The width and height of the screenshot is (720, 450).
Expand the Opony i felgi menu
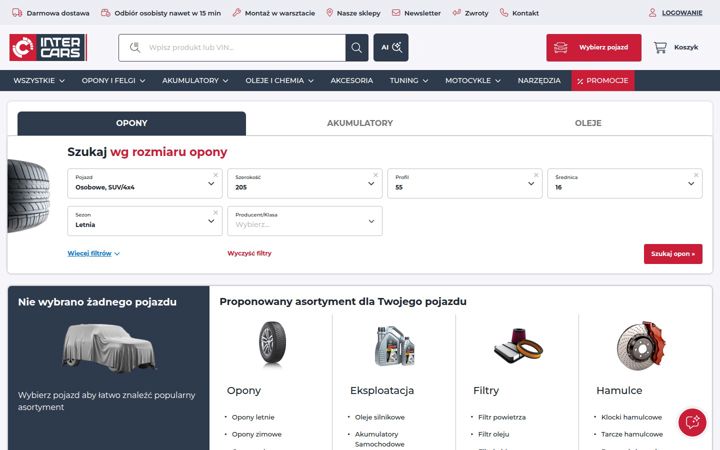tap(113, 80)
